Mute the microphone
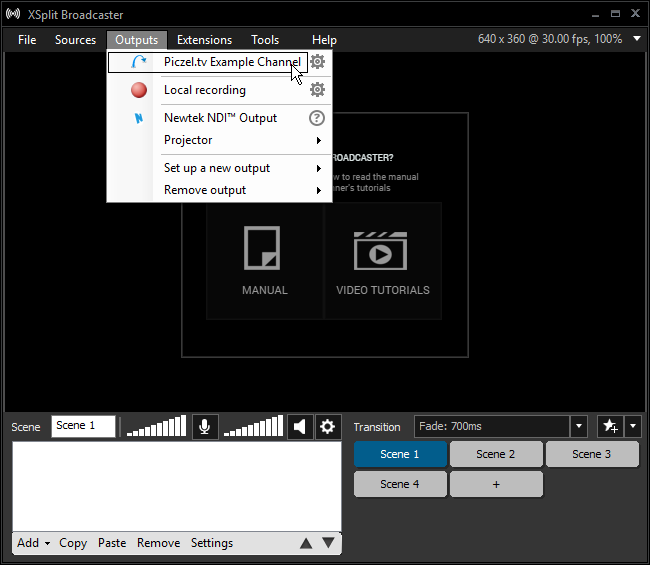 coord(204,427)
